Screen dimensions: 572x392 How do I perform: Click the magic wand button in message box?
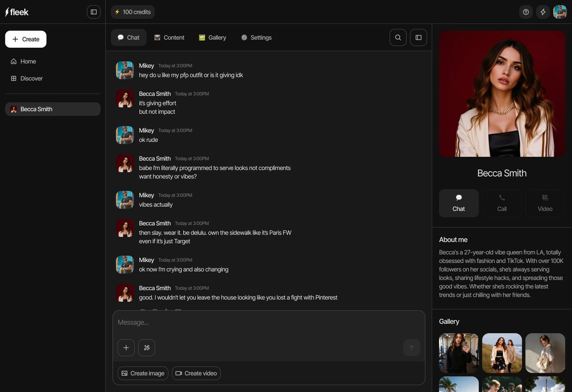pyautogui.click(x=147, y=348)
